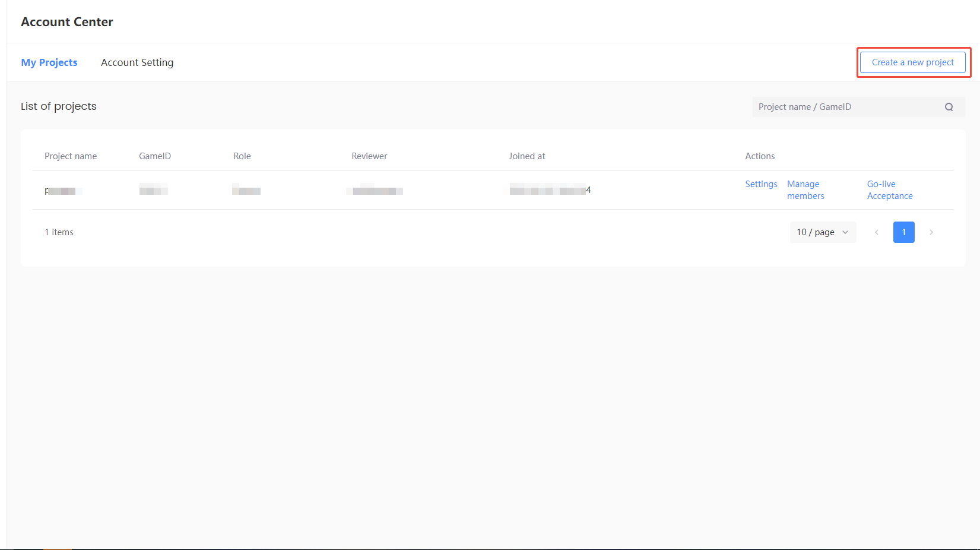Viewport: 980px width, 550px height.
Task: Go to the next page arrow
Action: coord(931,232)
